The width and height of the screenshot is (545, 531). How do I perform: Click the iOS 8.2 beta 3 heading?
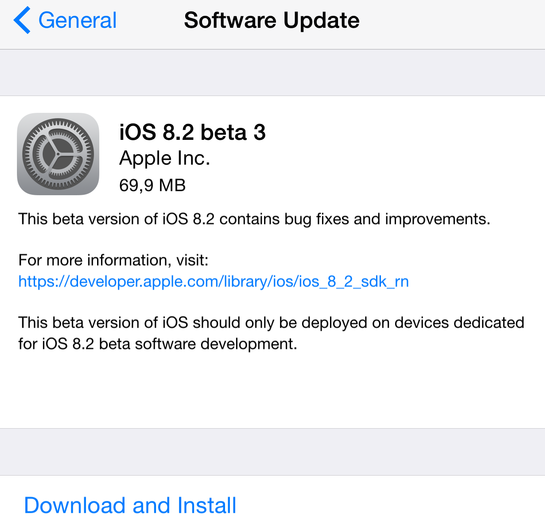click(193, 132)
